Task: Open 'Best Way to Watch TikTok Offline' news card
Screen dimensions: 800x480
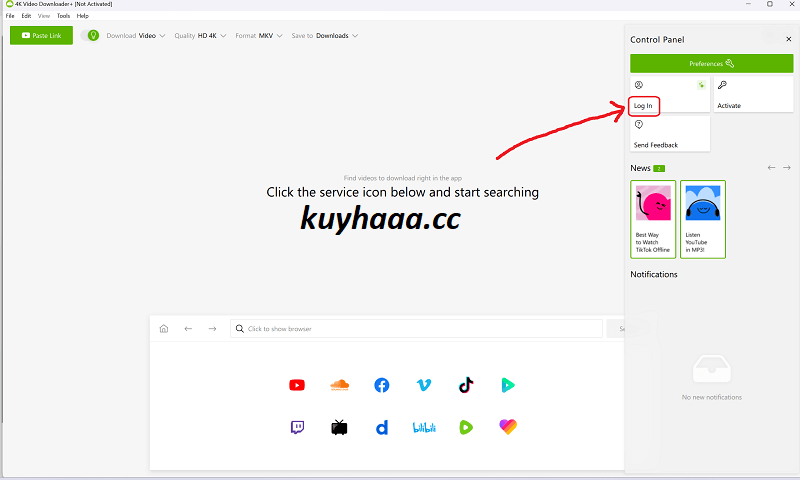Action: [x=653, y=219]
